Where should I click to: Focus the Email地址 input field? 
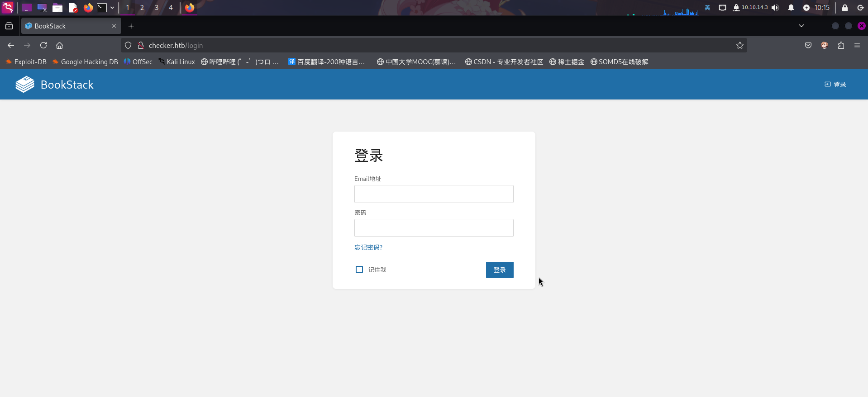[434, 194]
